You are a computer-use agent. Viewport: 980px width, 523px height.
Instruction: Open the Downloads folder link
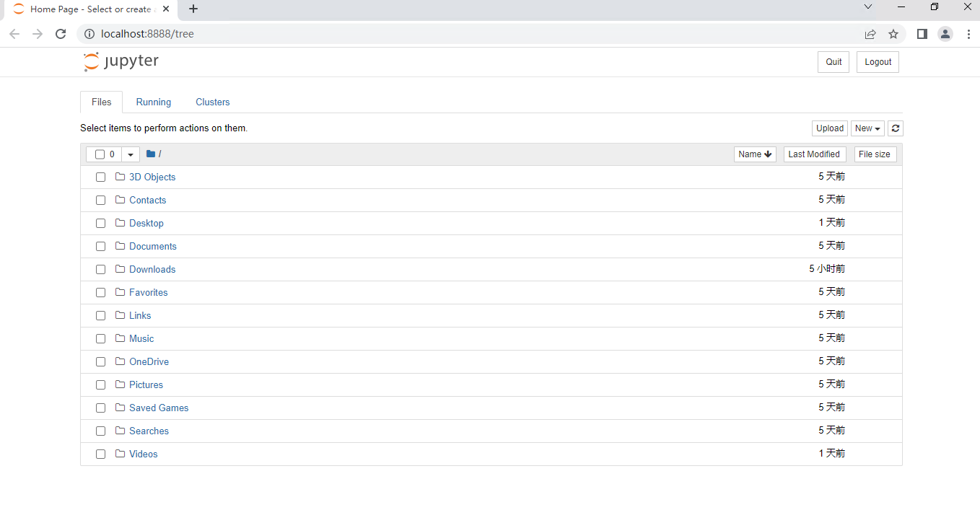click(152, 270)
